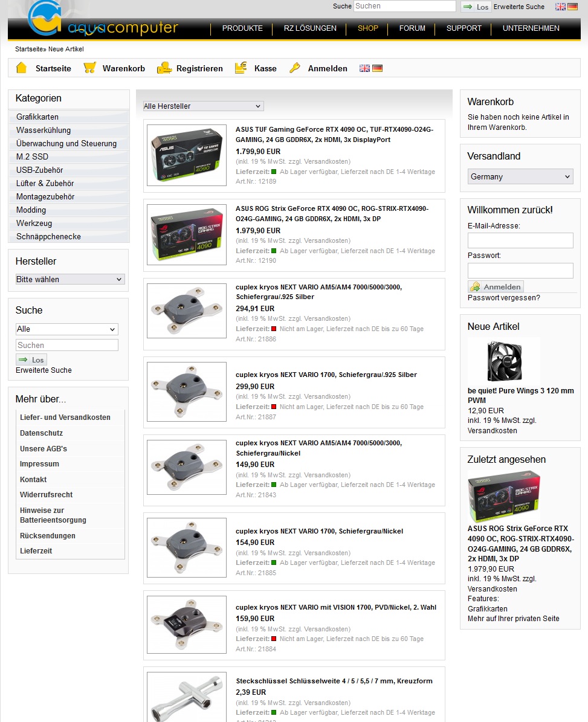Open the FORUM menu item
588x722 pixels.
click(x=412, y=28)
